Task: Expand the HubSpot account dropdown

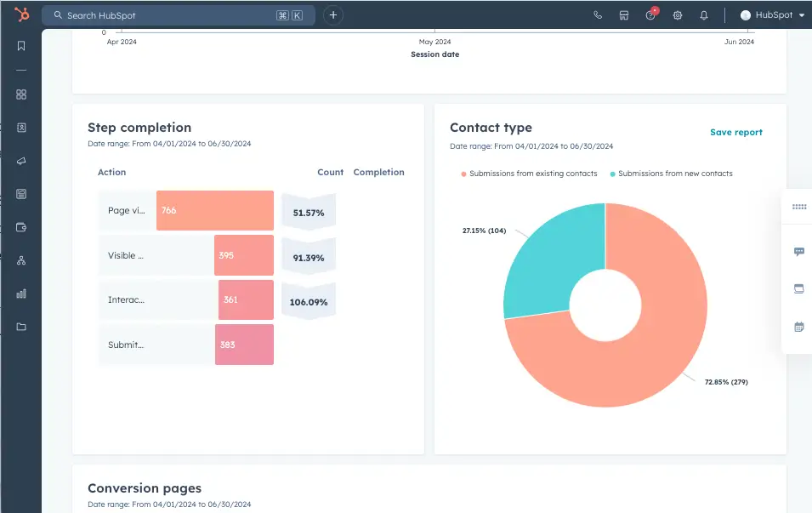Action: point(772,15)
